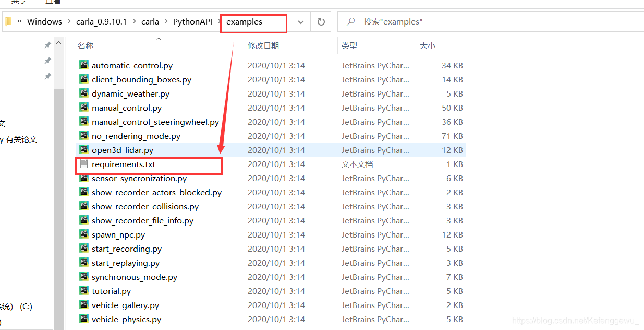The width and height of the screenshot is (644, 330).
Task: Select file manual_control.py
Action: (127, 108)
